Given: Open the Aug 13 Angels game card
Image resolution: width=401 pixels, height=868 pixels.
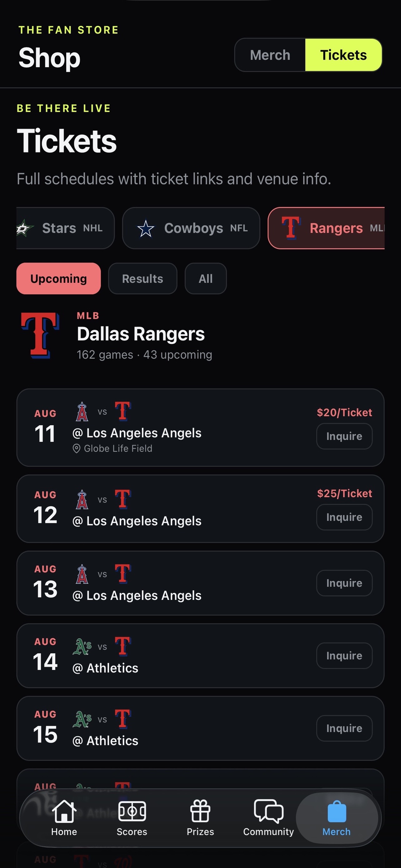Looking at the screenshot, I should point(200,583).
